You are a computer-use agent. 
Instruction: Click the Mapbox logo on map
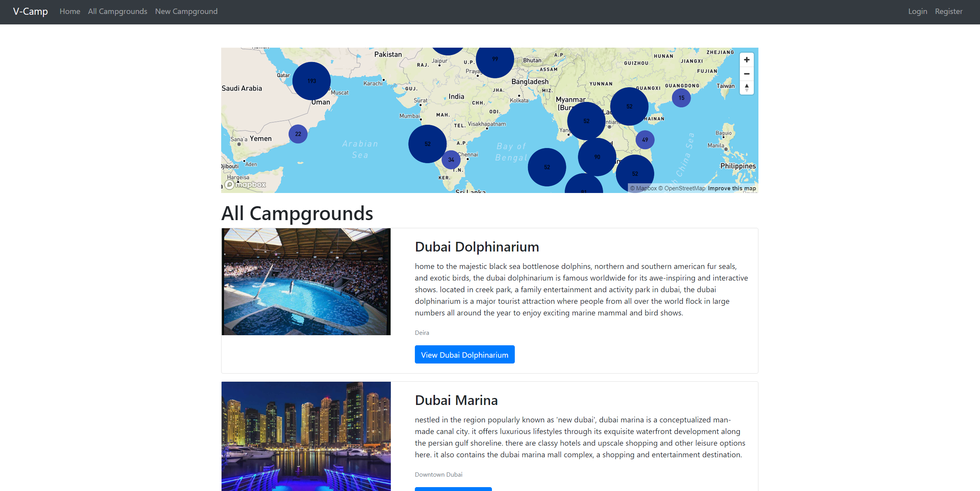pos(246,184)
